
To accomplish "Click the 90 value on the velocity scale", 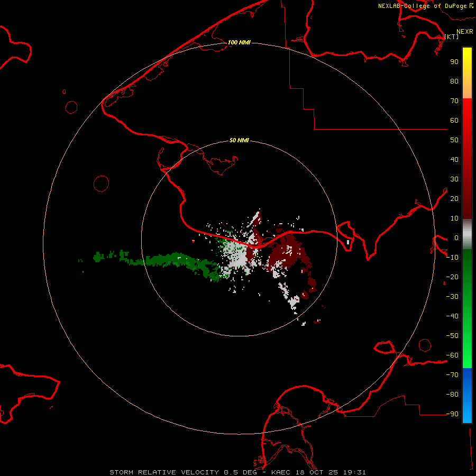I will 454,62.
